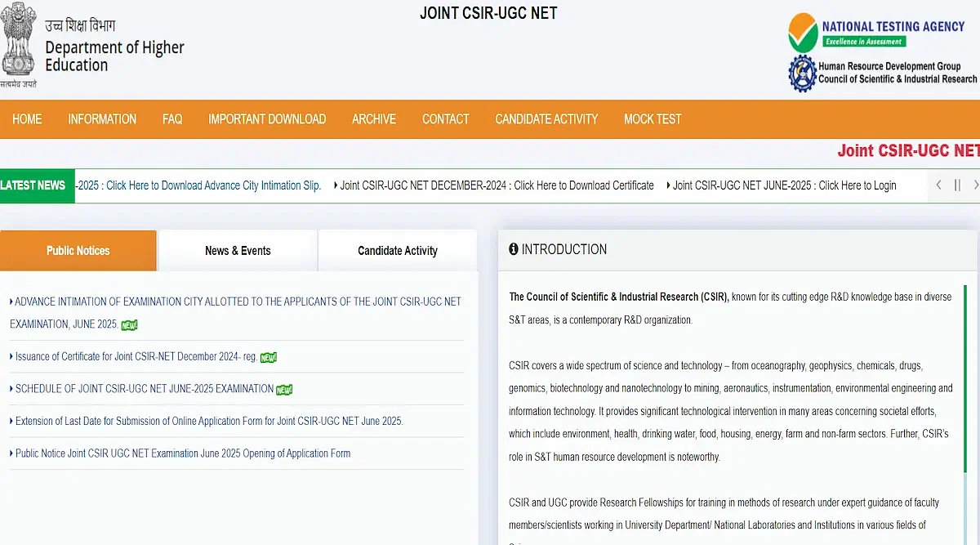Select the Public Notices tab
The width and height of the screenshot is (980, 545).
(78, 251)
